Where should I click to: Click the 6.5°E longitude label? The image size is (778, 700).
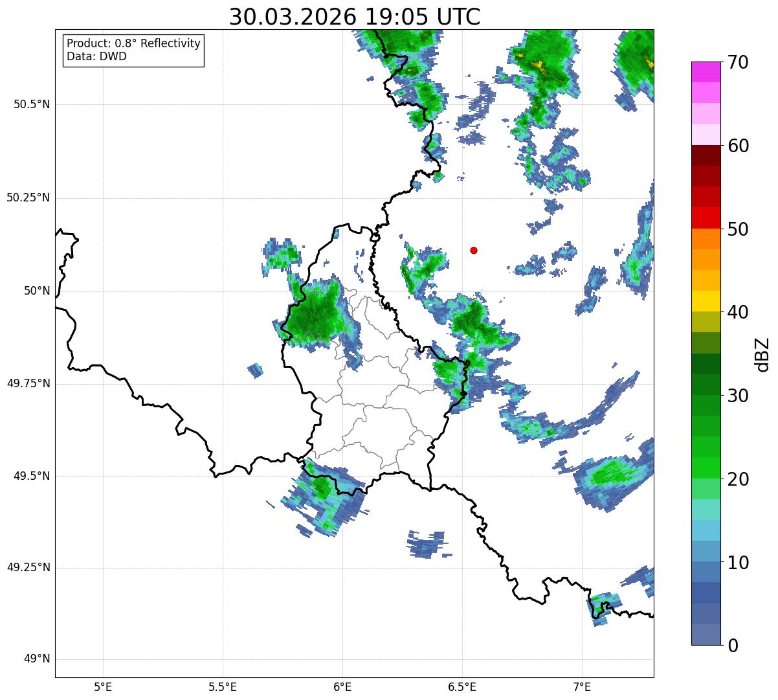462,686
